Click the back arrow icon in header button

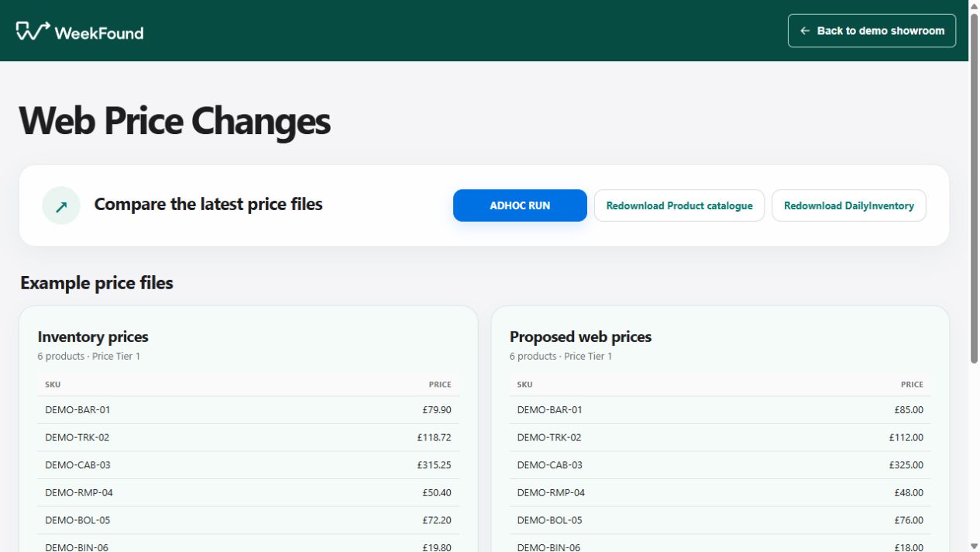pos(805,31)
